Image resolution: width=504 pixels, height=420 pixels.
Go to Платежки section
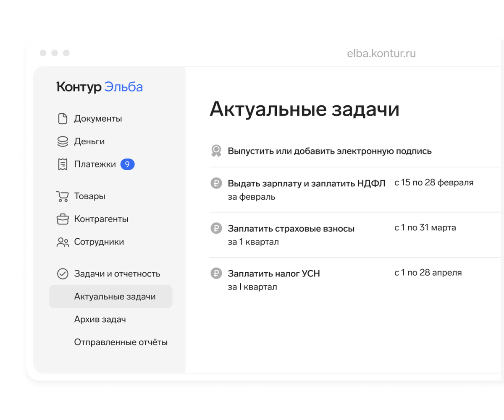95,164
